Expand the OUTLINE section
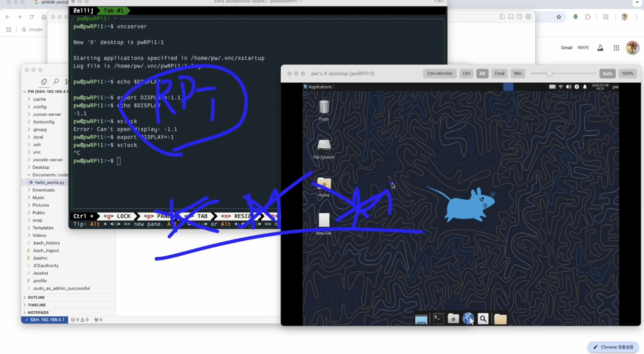644x354 pixels. point(36,297)
